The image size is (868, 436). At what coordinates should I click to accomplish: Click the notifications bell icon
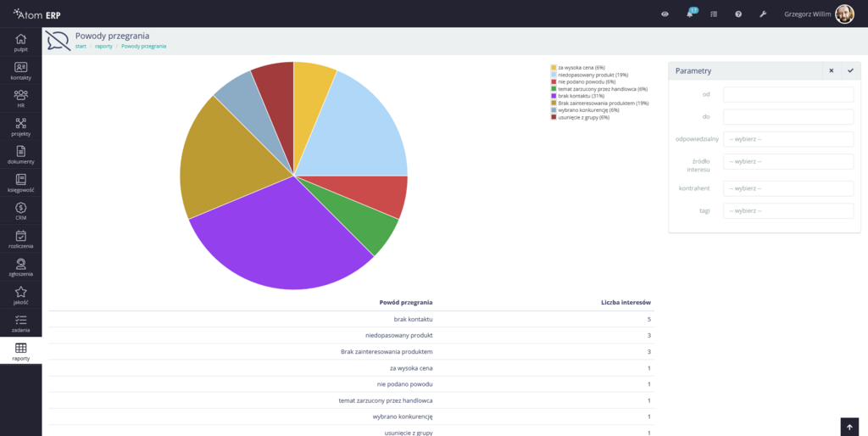(690, 14)
